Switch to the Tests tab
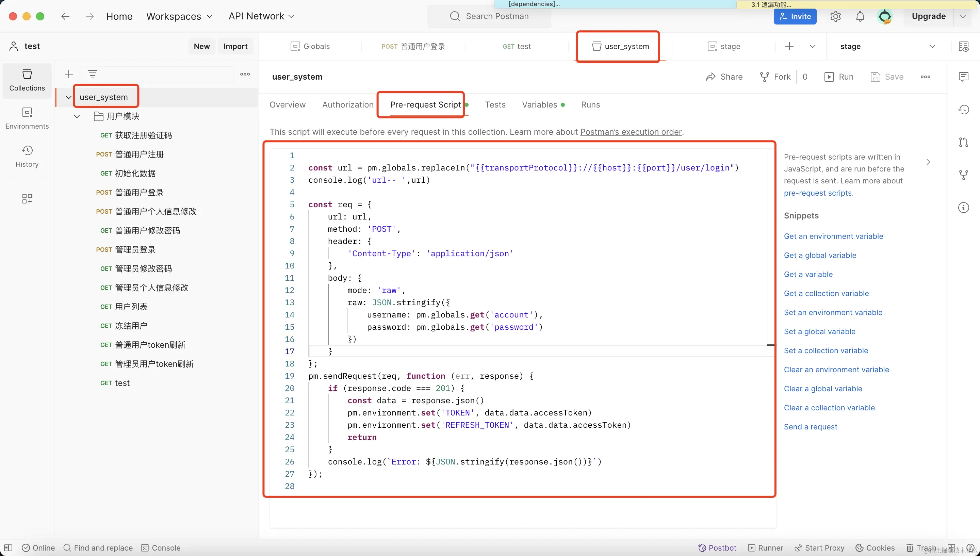980x556 pixels. pyautogui.click(x=495, y=104)
